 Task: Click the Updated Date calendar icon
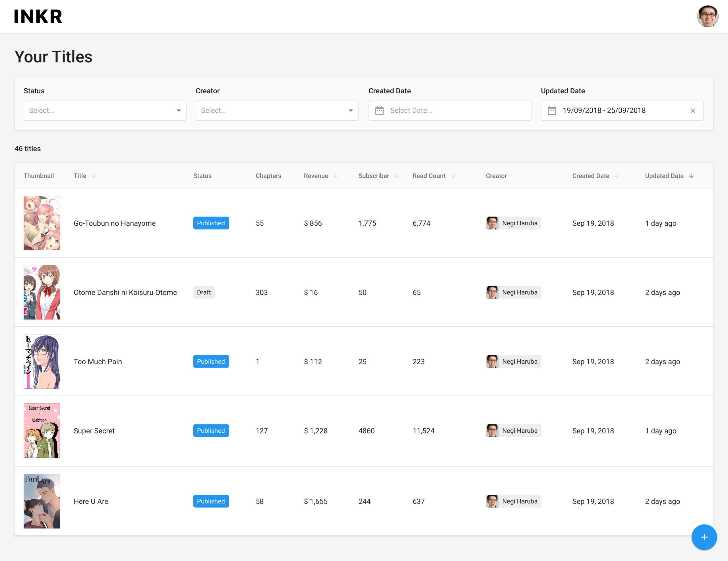(x=552, y=110)
